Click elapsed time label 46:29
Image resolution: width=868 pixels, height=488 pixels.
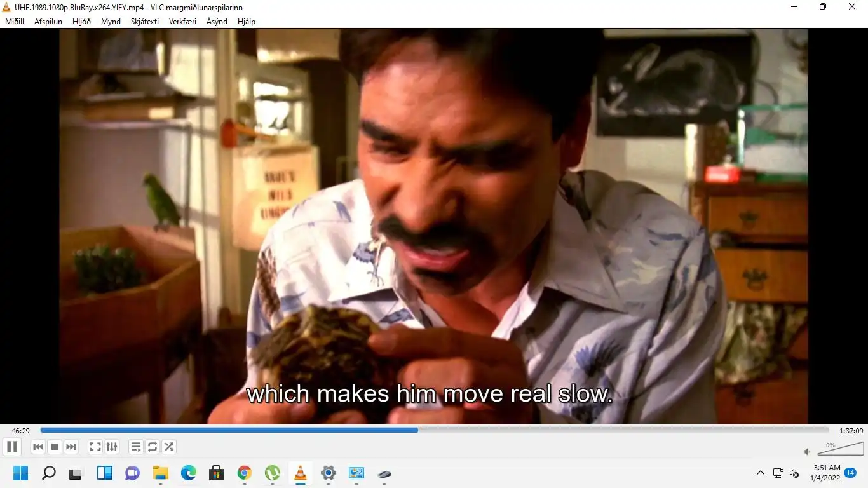pos(20,431)
